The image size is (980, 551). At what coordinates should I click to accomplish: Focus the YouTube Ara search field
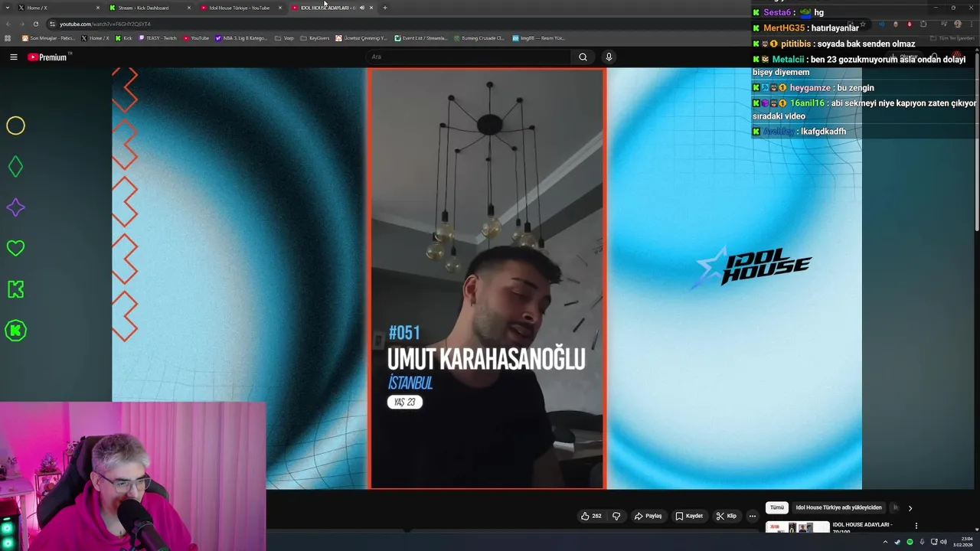(469, 57)
